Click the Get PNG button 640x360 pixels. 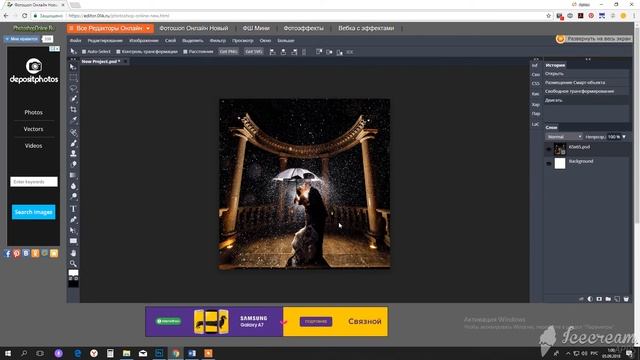coord(229,52)
